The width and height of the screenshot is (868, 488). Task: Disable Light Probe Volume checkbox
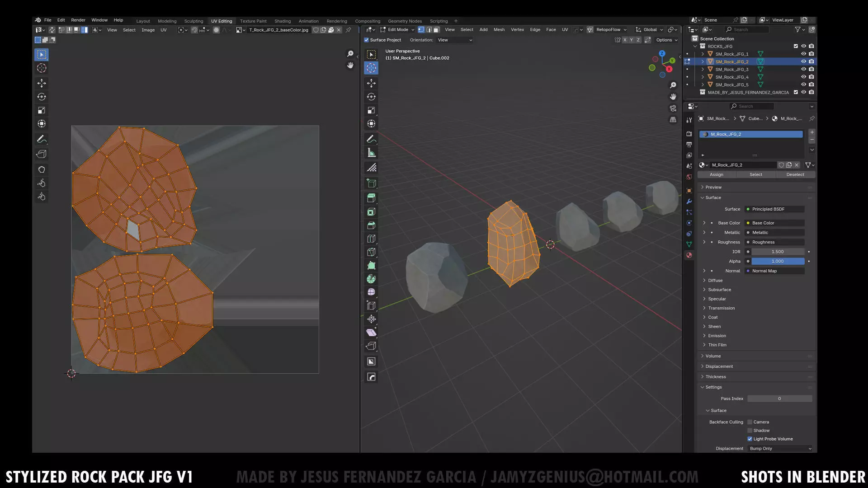tap(750, 439)
